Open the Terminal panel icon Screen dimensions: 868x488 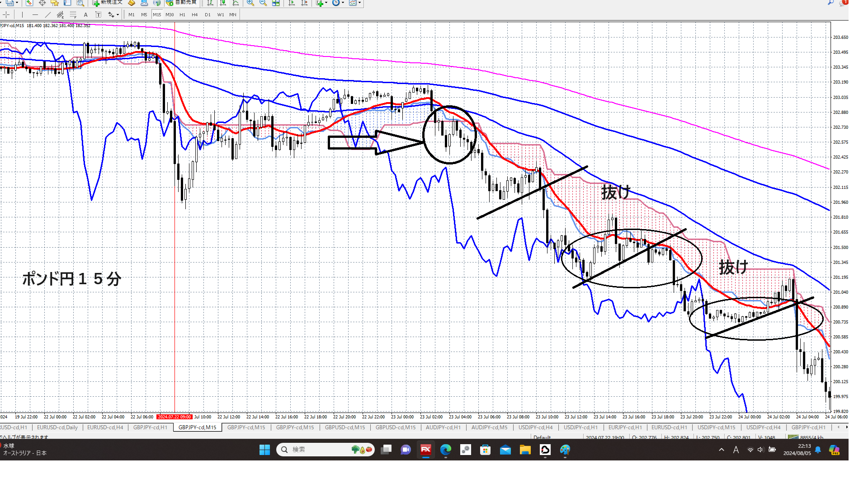click(x=67, y=3)
